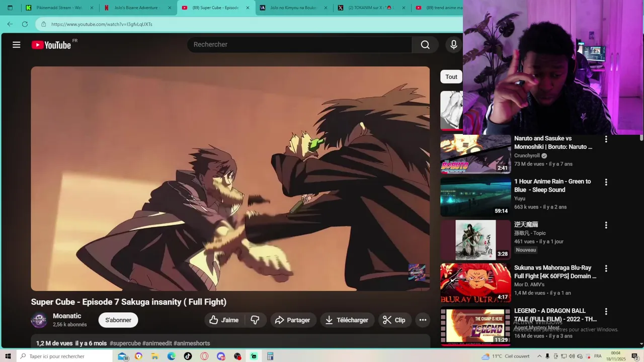Open options for Naruto and Sasuke video
Screen dimensions: 644x362
pos(606,139)
